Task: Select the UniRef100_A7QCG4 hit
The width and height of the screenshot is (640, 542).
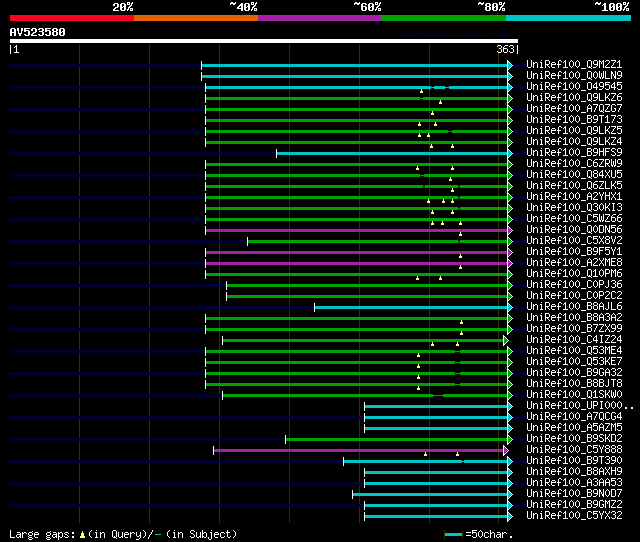Action: pos(574,417)
